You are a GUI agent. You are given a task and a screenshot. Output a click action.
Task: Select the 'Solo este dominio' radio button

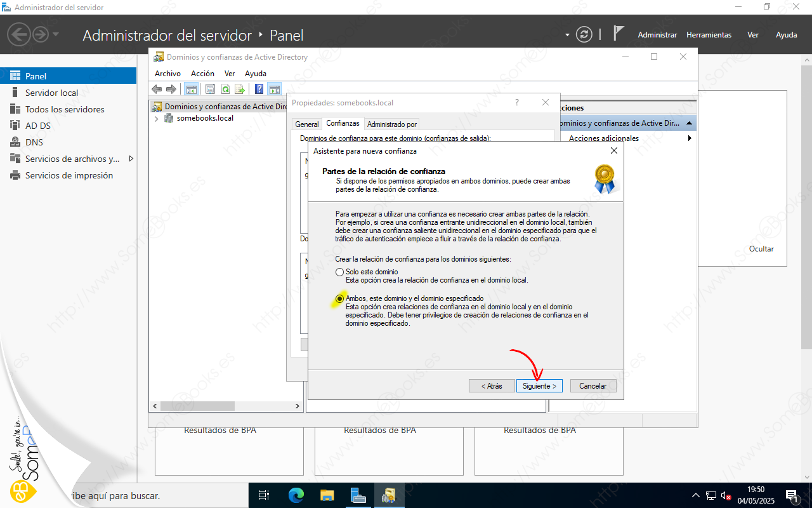coord(340,272)
